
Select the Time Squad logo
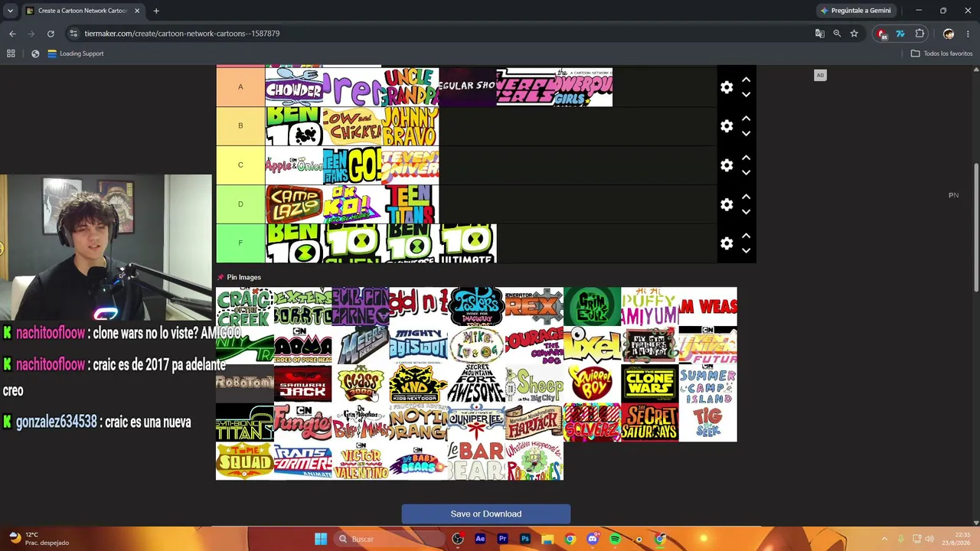pyautogui.click(x=245, y=461)
